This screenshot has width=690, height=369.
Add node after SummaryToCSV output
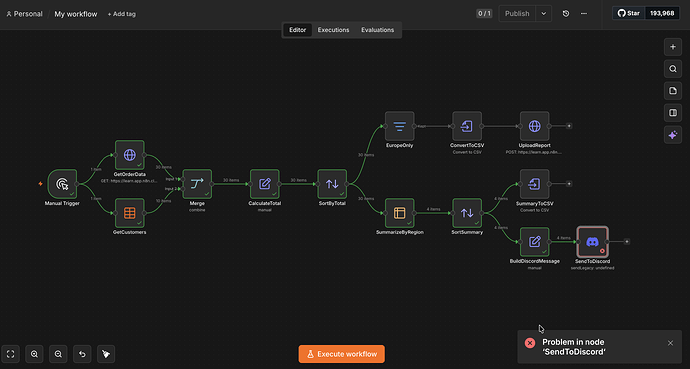tap(569, 184)
